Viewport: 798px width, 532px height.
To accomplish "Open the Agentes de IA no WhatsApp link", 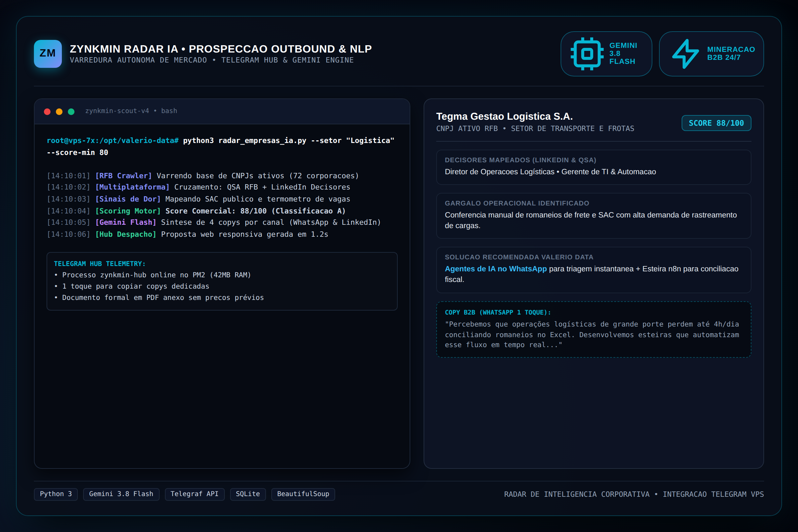I will point(496,269).
